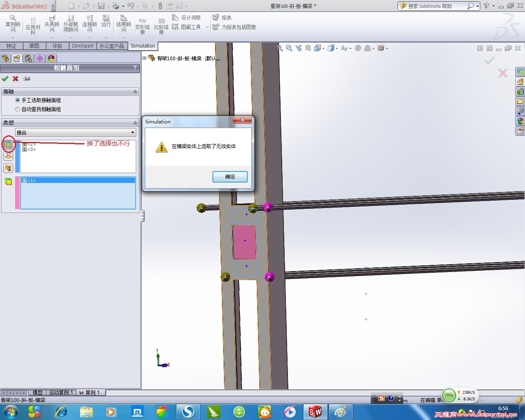525x420 pixels.
Task: Open the 夹具顾问 fixtures advisor
Action: tap(52, 24)
